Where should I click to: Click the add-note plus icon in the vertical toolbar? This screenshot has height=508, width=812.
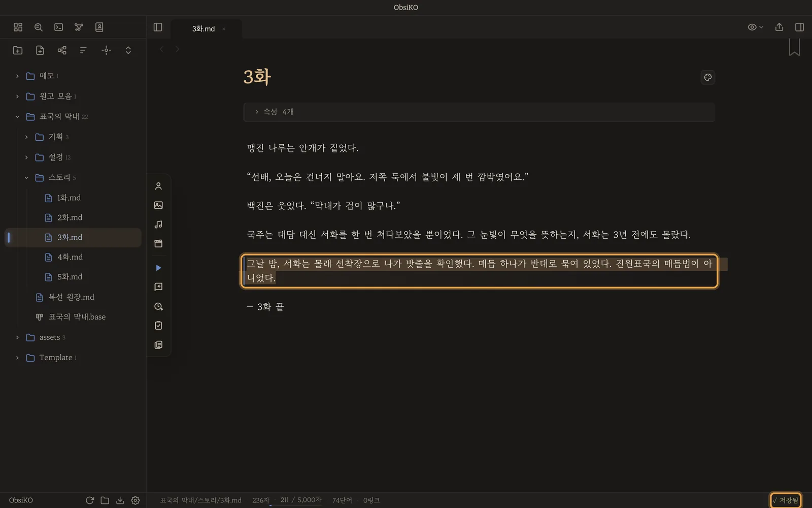[158, 287]
